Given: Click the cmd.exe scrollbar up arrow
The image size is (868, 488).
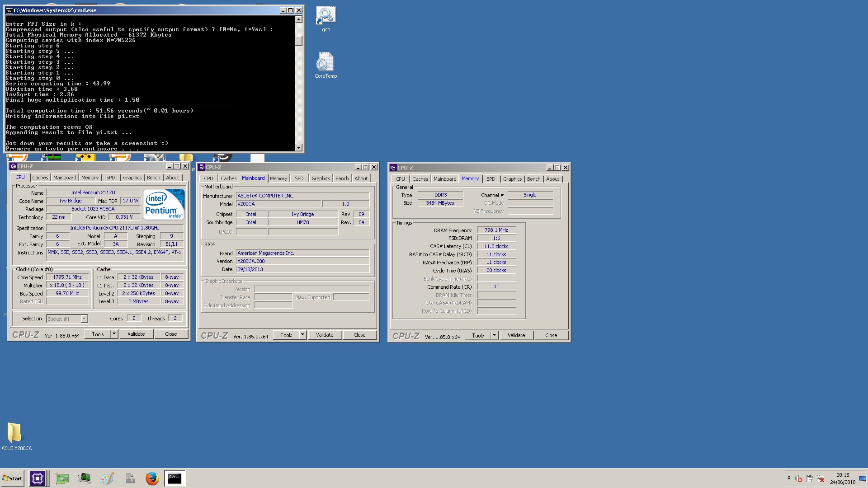Looking at the screenshot, I should pos(298,19).
